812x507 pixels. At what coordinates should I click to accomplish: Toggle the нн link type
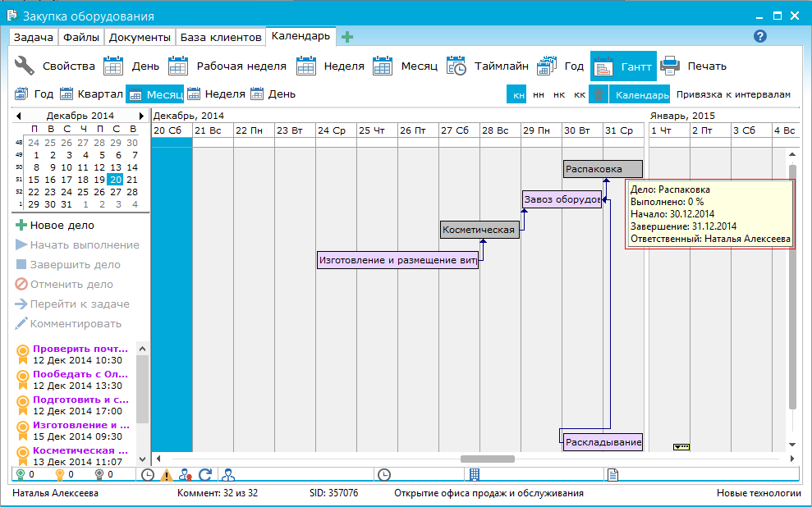pyautogui.click(x=538, y=94)
